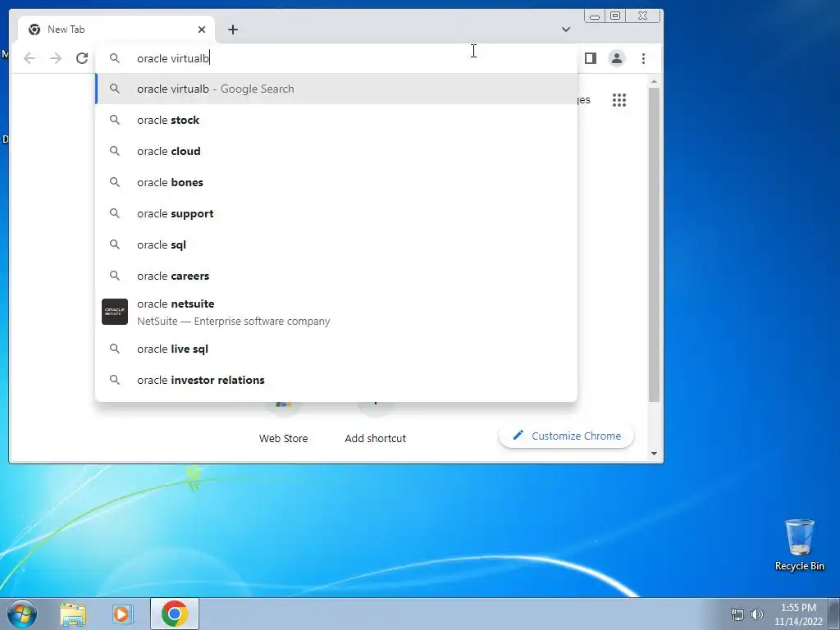840x630 pixels.
Task: Select 'oracle investor relations' suggestion
Action: point(336,380)
